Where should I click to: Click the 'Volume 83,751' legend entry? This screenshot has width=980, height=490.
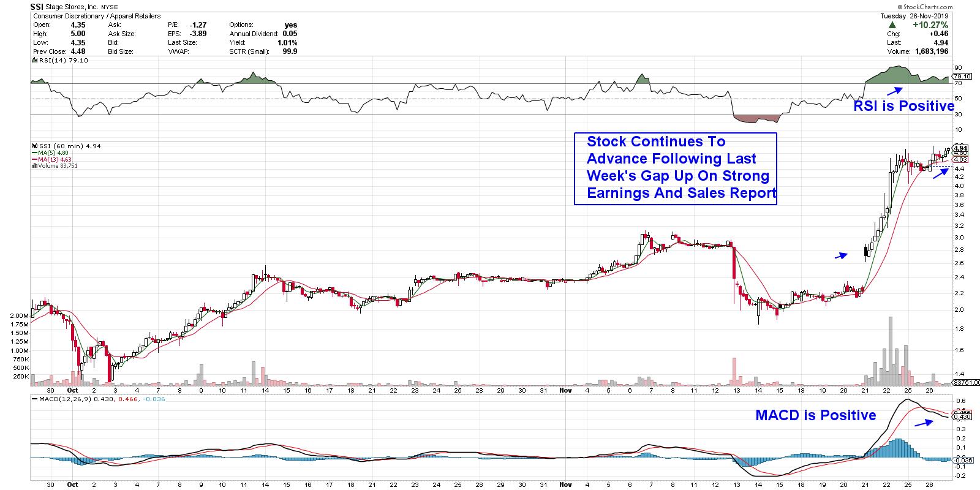click(x=55, y=166)
